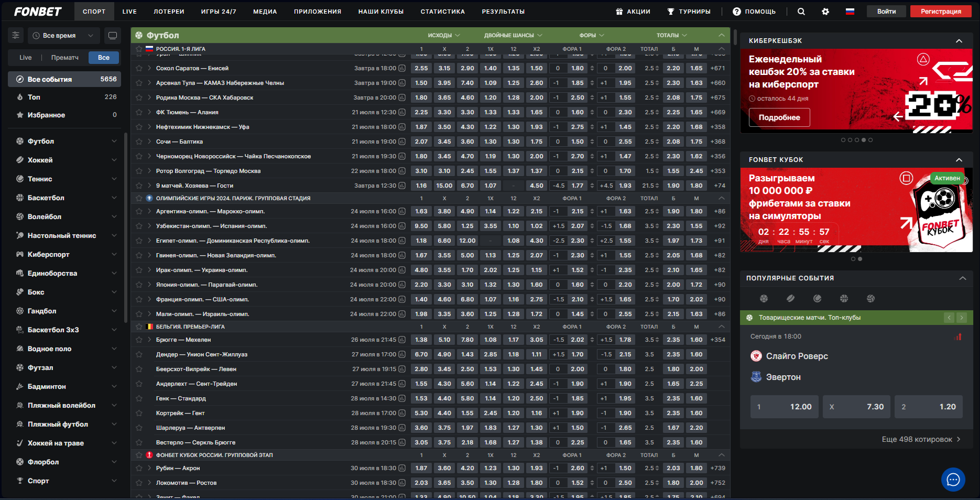
Task: Favorite the Россия 1-я лига league star
Action: [139, 49]
